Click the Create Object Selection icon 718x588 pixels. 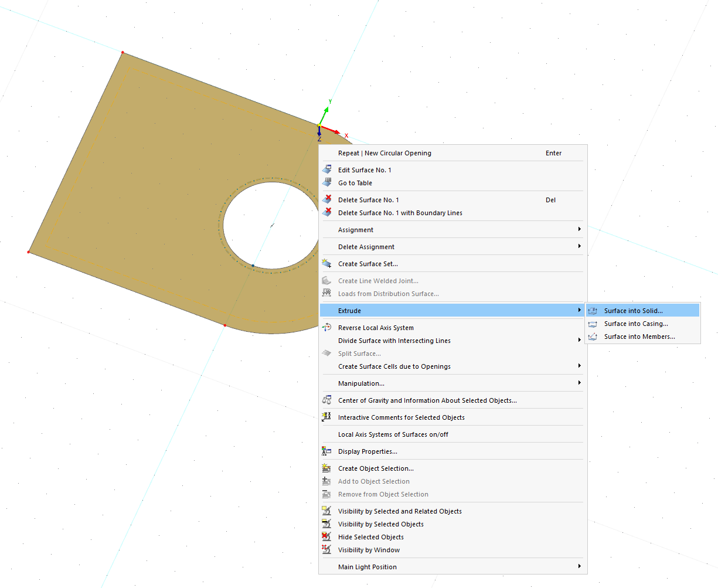pyautogui.click(x=327, y=468)
